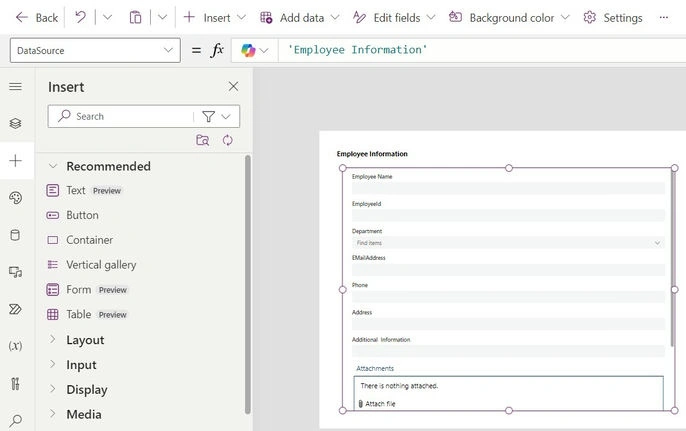Image resolution: width=686 pixels, height=431 pixels.
Task: Open the Variables (x) sidebar icon
Action: point(15,346)
